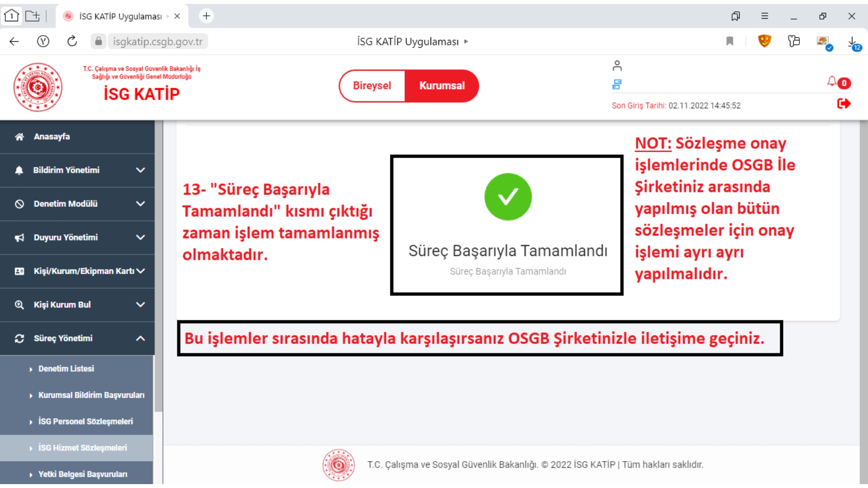Switch to Kurumsal mode

tap(442, 86)
